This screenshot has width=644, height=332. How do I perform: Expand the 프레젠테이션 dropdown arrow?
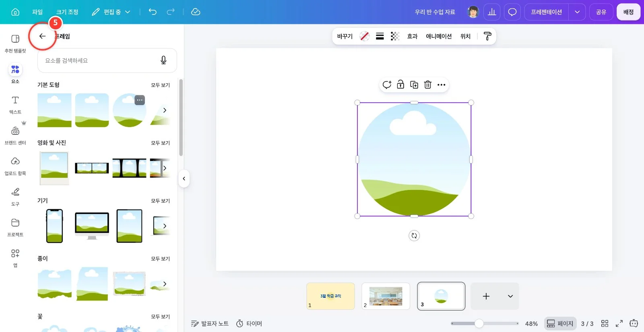577,12
